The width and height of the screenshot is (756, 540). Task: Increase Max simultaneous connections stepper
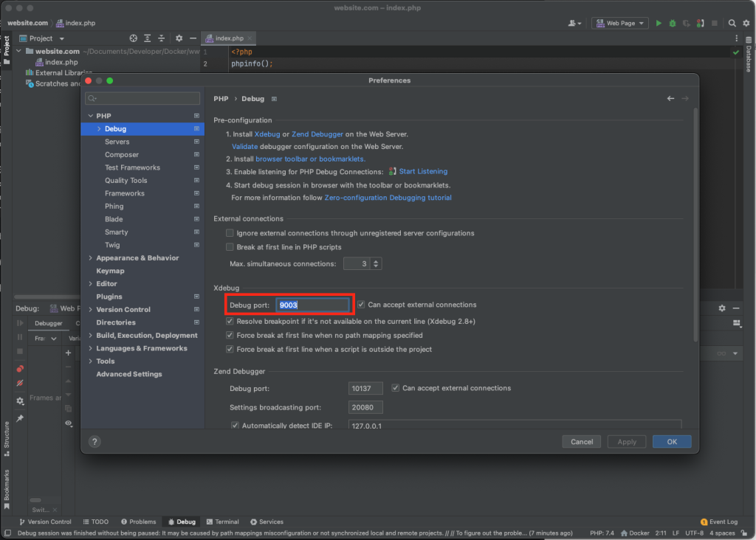[376, 261]
